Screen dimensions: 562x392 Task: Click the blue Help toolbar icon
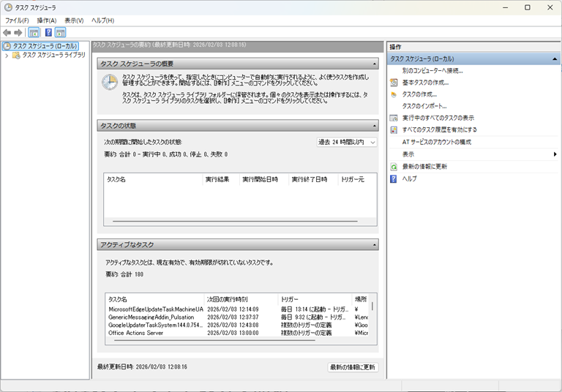(48, 33)
